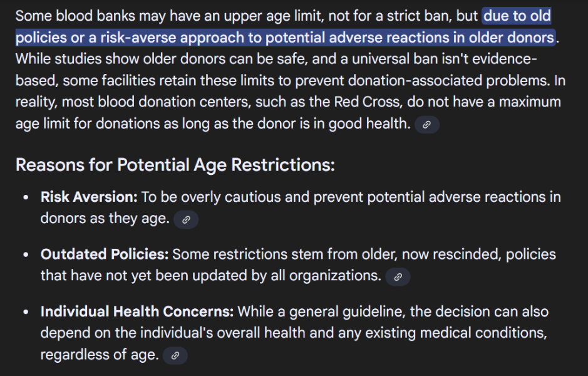588x376 pixels.
Task: Click the word 'evidence-' in the third line
Action: tap(504, 59)
